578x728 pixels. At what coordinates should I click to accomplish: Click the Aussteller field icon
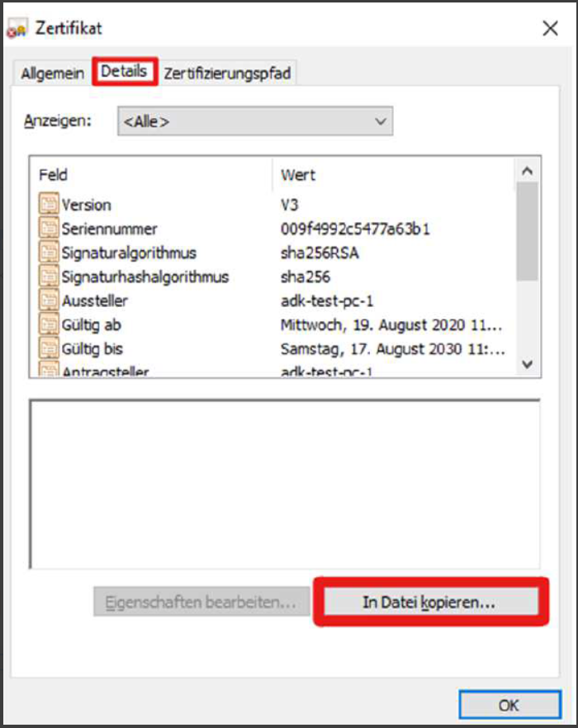tap(50, 300)
